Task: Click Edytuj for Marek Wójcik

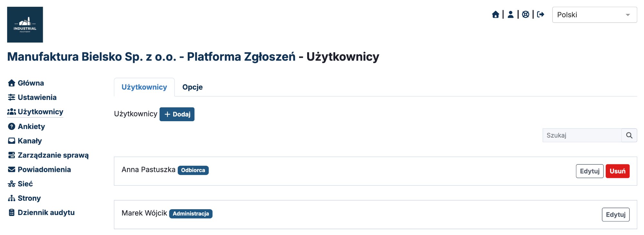Action: pyautogui.click(x=615, y=214)
